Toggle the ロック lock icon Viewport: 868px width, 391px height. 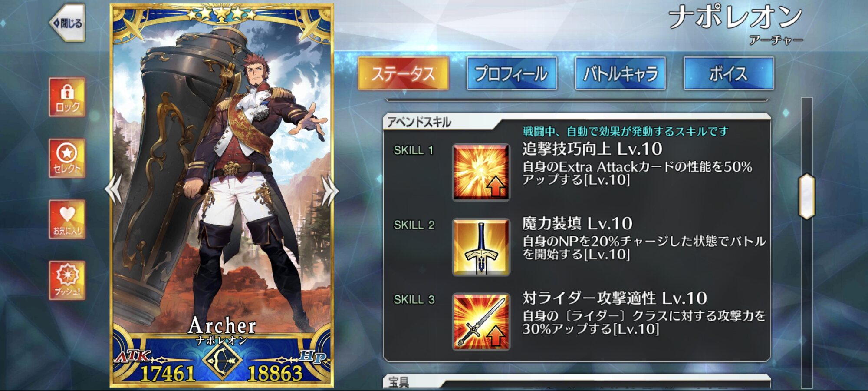[x=67, y=97]
